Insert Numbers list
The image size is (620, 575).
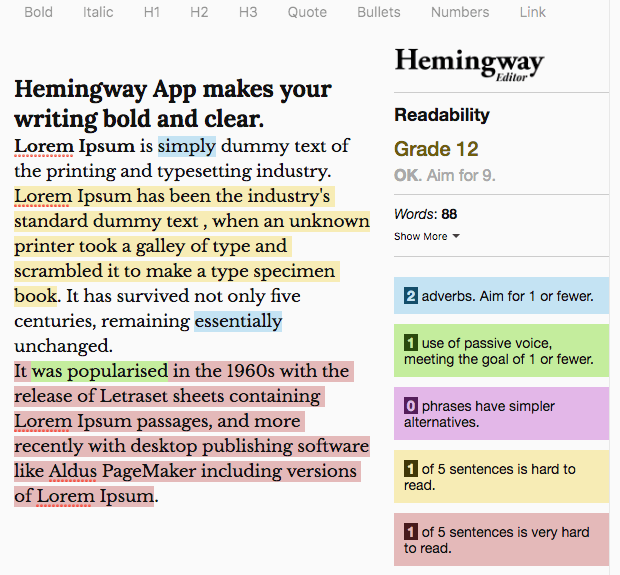pos(460,12)
